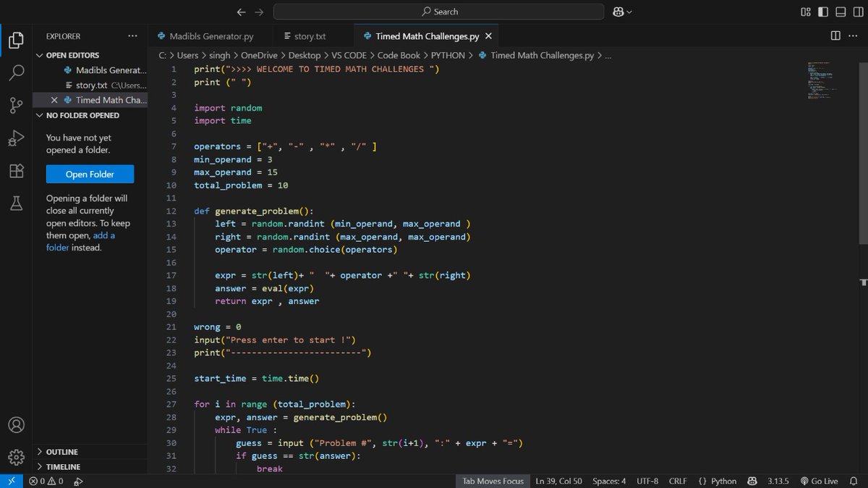This screenshot has width=868, height=488.
Task: Click 'Code Book' breadcrumb segment
Action: 400,55
